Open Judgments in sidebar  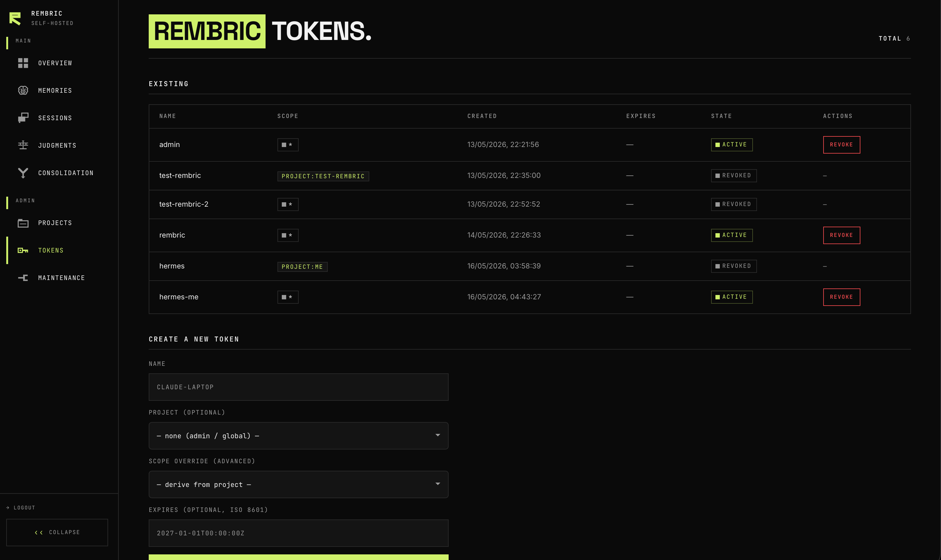(x=57, y=146)
